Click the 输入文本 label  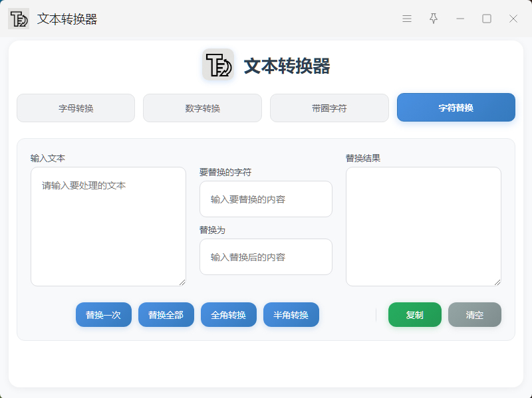point(47,158)
